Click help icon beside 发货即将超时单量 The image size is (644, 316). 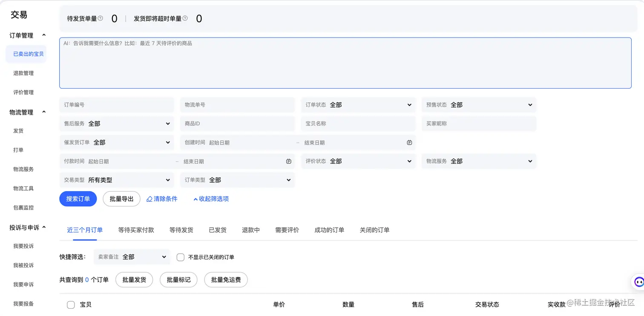(185, 18)
